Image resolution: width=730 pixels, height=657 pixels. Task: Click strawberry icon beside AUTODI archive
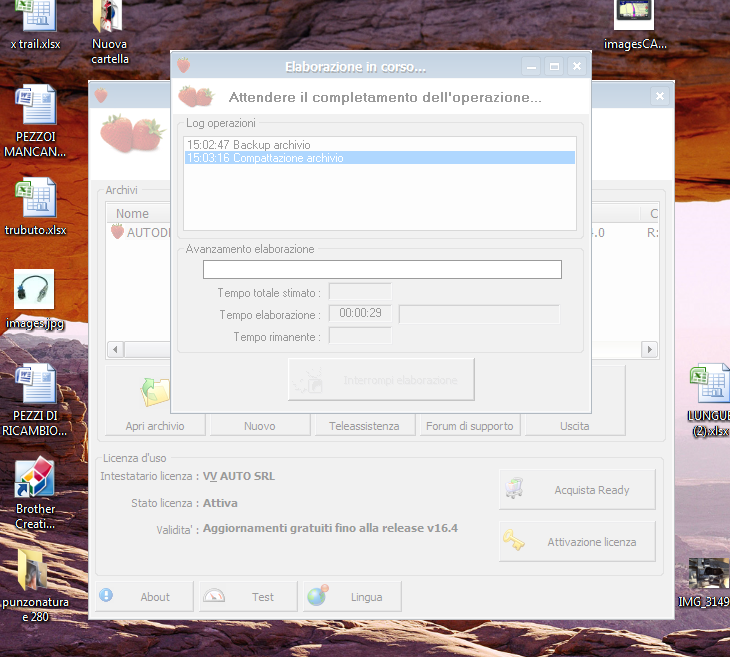point(117,231)
